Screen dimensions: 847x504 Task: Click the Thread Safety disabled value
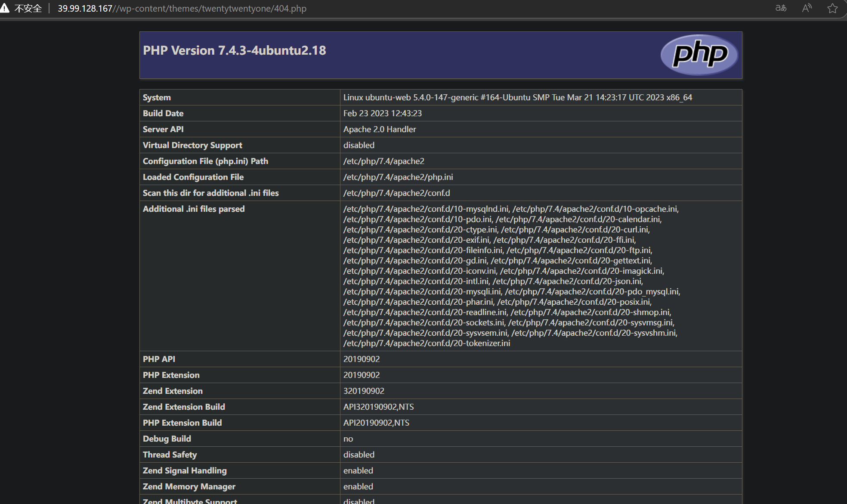pos(359,455)
